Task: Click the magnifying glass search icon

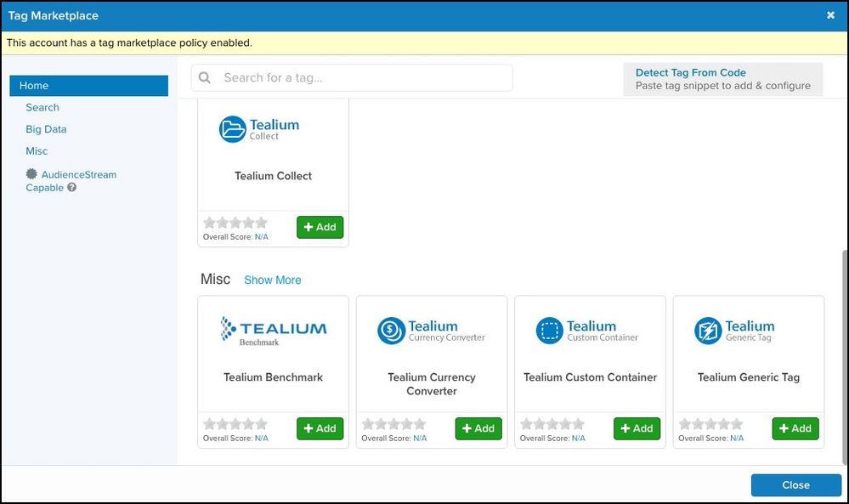Action: click(x=205, y=78)
